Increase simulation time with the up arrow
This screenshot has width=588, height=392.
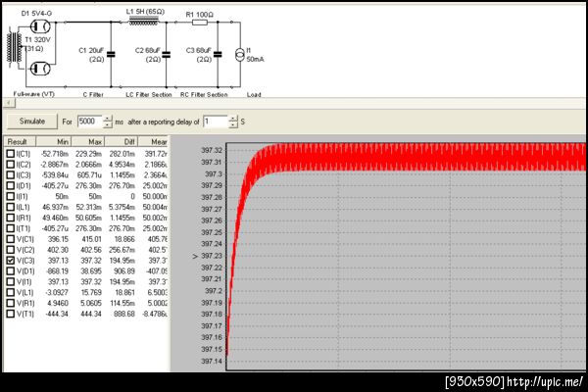coord(108,119)
